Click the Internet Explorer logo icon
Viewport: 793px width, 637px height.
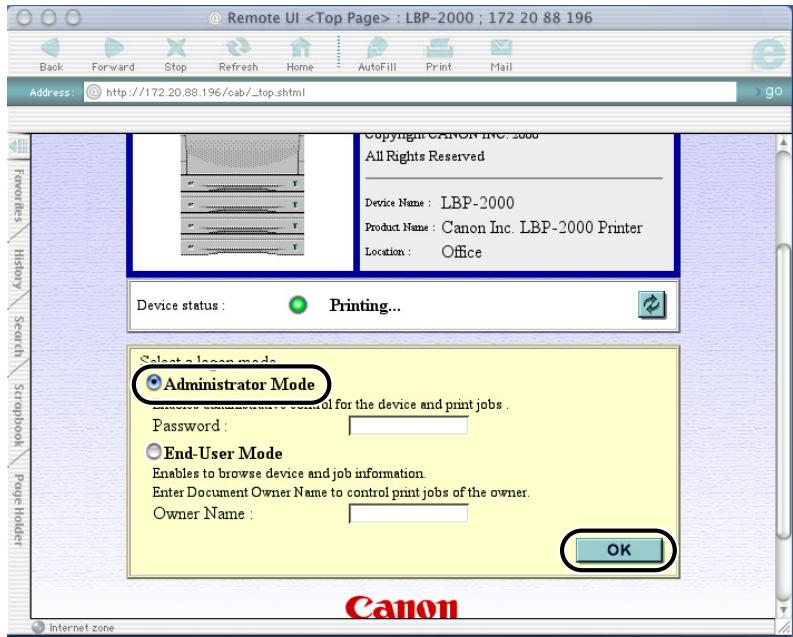769,54
